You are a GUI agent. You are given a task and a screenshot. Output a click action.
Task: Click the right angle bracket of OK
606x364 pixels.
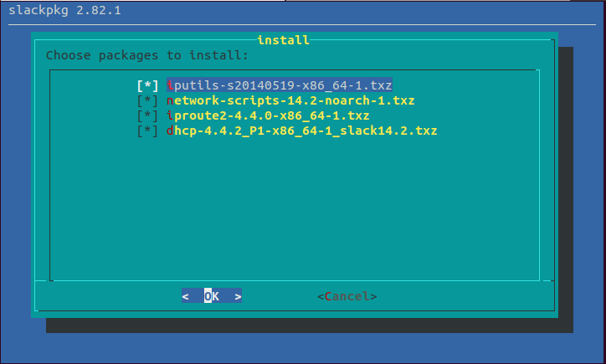[x=239, y=296]
